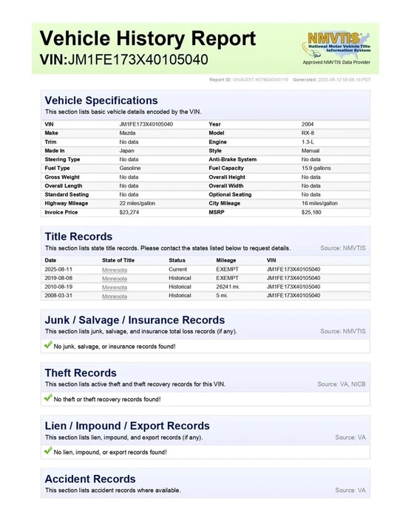Click the Junk / Salvage / Insurance Records heading

click(x=135, y=320)
